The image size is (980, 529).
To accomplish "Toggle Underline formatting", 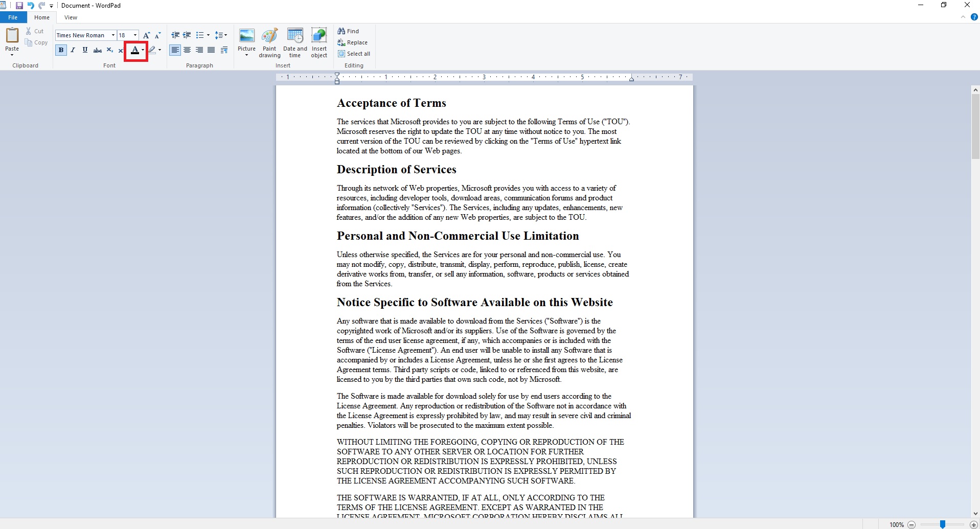I will tap(85, 50).
